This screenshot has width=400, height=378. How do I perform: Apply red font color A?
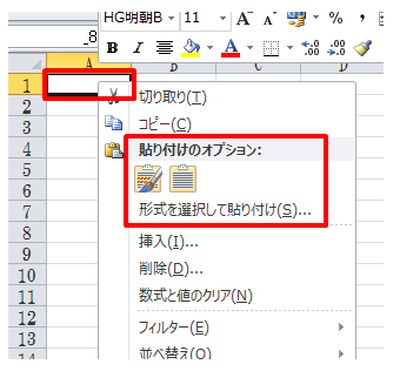click(x=231, y=48)
